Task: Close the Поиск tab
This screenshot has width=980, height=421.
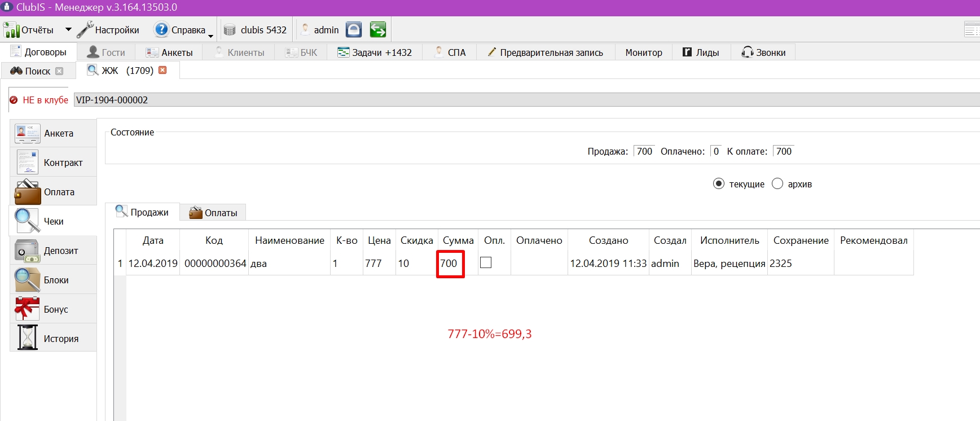Action: [59, 71]
